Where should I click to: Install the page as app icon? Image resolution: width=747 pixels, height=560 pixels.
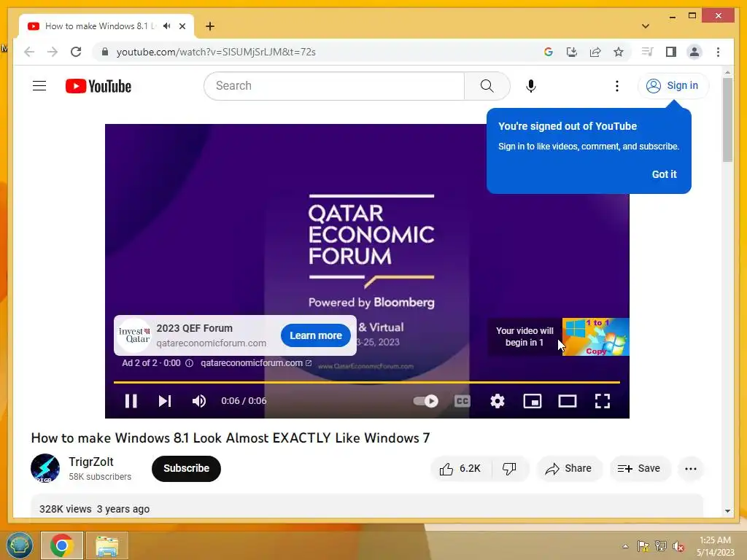tap(572, 52)
